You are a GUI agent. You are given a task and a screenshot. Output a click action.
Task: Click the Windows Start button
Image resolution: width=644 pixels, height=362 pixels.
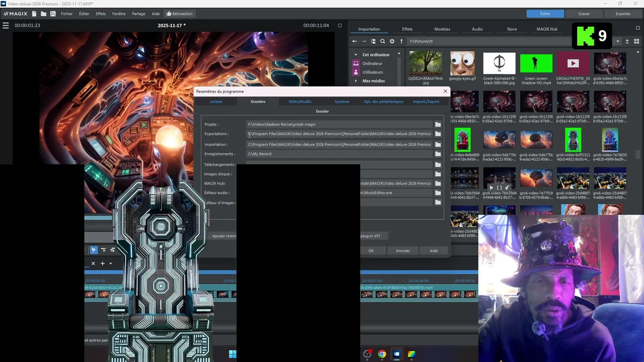tap(232, 354)
